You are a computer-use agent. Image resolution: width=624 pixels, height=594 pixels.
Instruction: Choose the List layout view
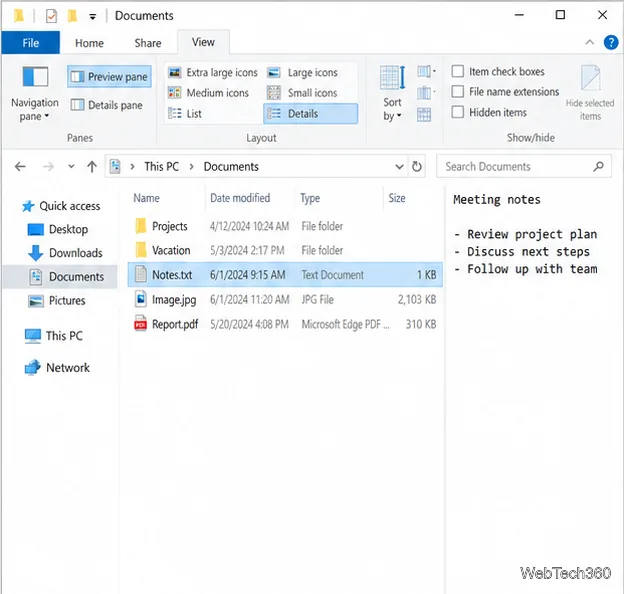pos(185,114)
